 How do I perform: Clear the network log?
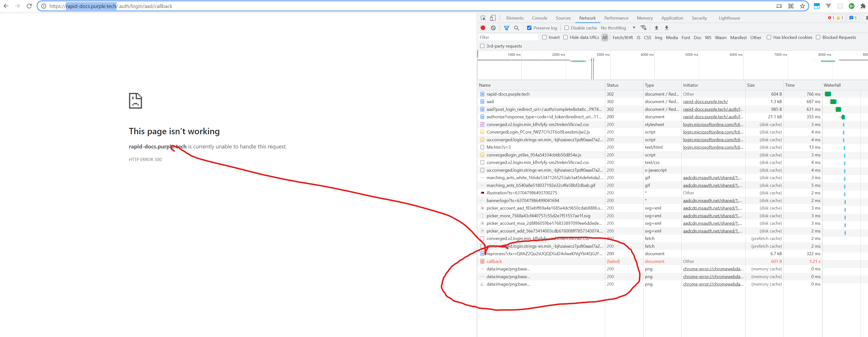click(493, 28)
